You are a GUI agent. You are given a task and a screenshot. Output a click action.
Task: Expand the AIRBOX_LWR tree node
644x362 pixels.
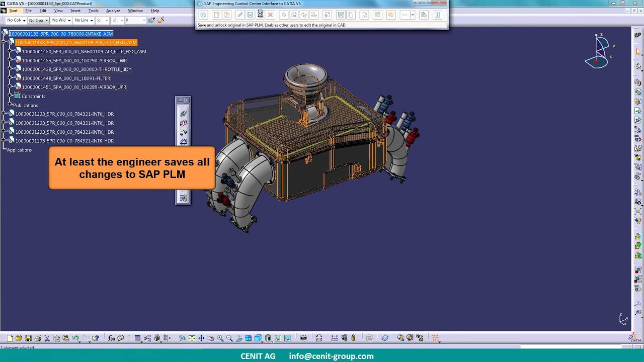pyautogui.click(x=10, y=60)
